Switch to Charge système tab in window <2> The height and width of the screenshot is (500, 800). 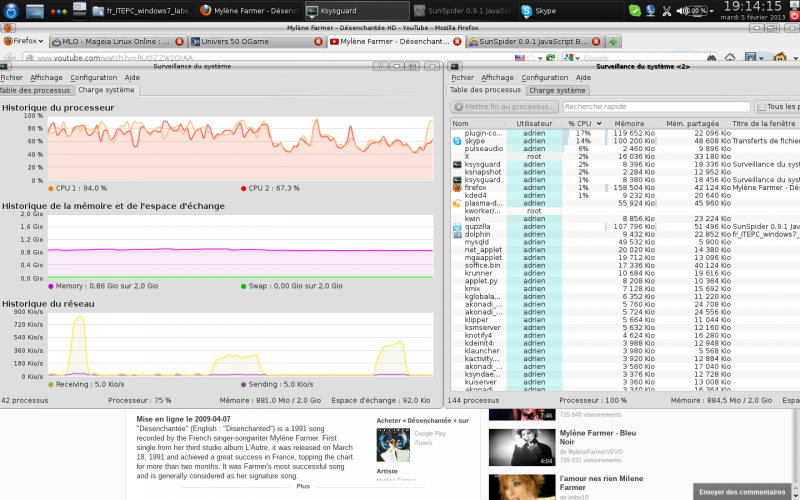pos(557,90)
